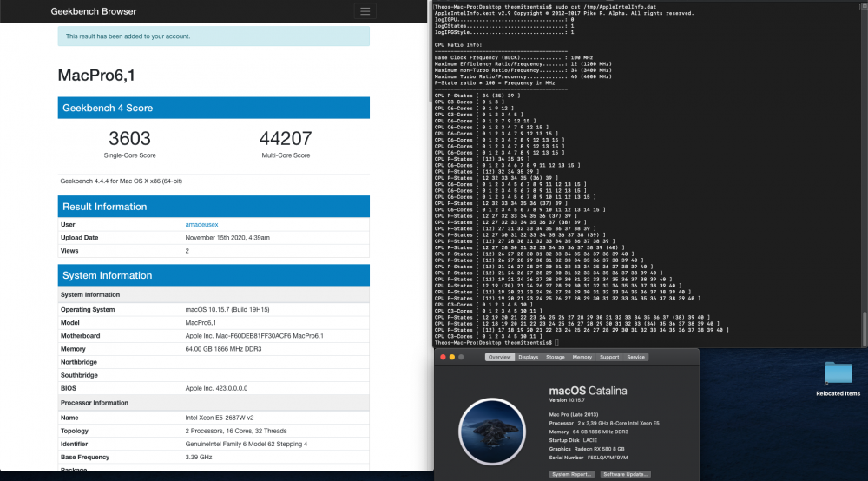
Task: Click the multi-core score 44207
Action: coord(286,138)
